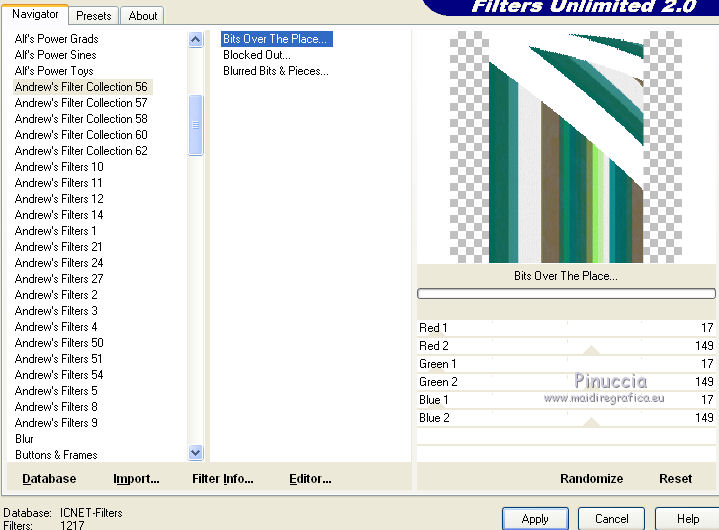The image size is (719, 530).
Task: Apply the selected filter
Action: tap(535, 519)
